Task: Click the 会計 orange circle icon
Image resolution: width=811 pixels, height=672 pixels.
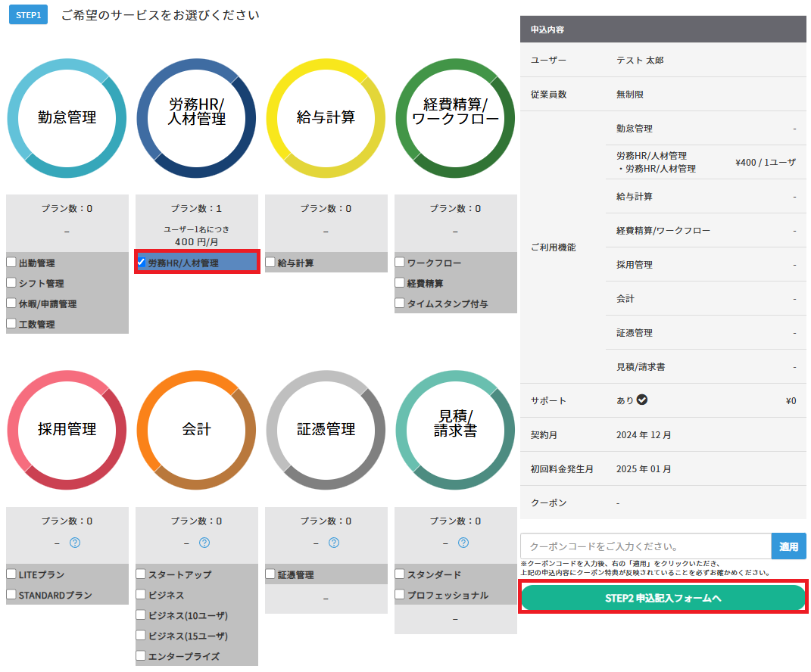Action: [x=197, y=429]
